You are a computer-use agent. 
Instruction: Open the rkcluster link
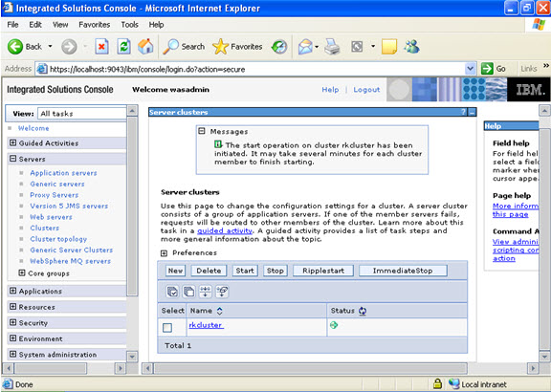coord(206,325)
